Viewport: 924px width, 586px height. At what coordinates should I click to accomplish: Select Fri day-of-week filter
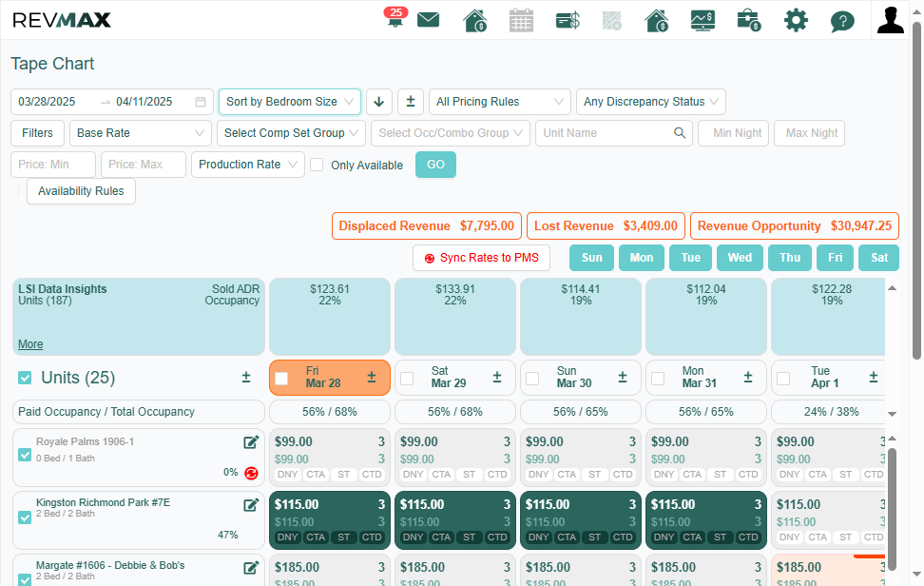[x=835, y=258]
